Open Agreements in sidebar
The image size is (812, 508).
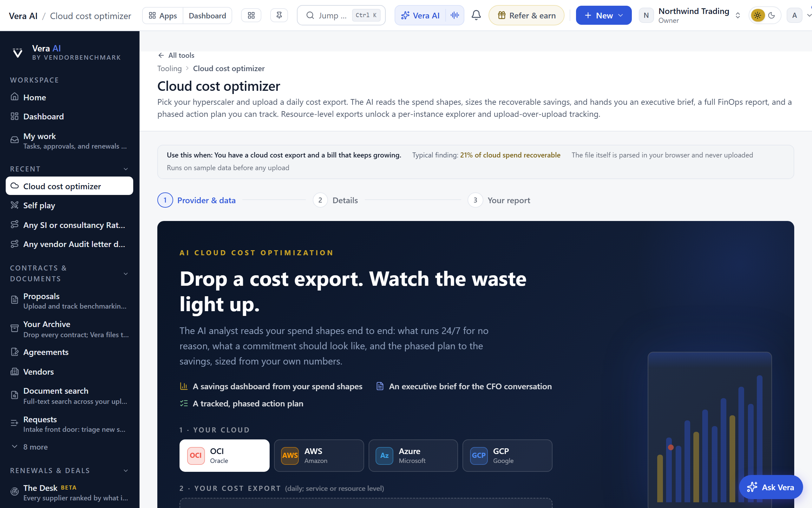(69, 352)
